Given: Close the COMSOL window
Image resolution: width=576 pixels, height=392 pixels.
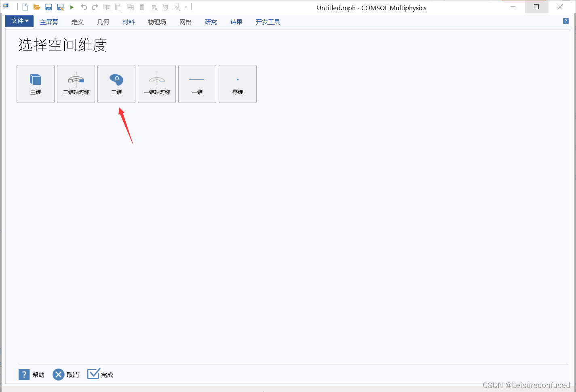Looking at the screenshot, I should 560,7.
